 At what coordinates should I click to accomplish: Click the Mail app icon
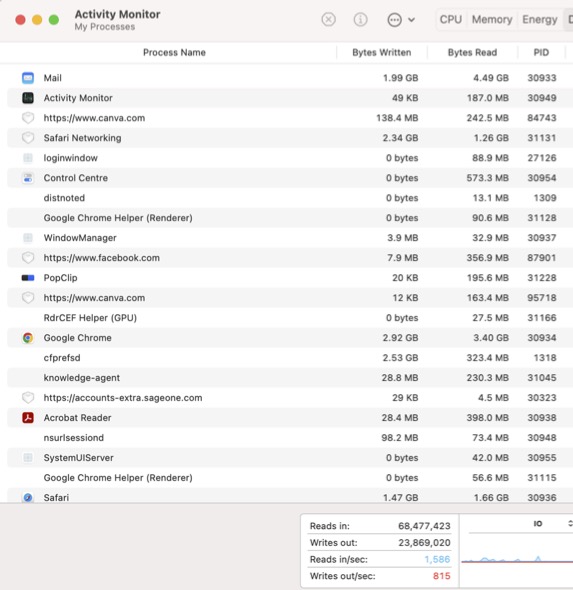(x=28, y=78)
